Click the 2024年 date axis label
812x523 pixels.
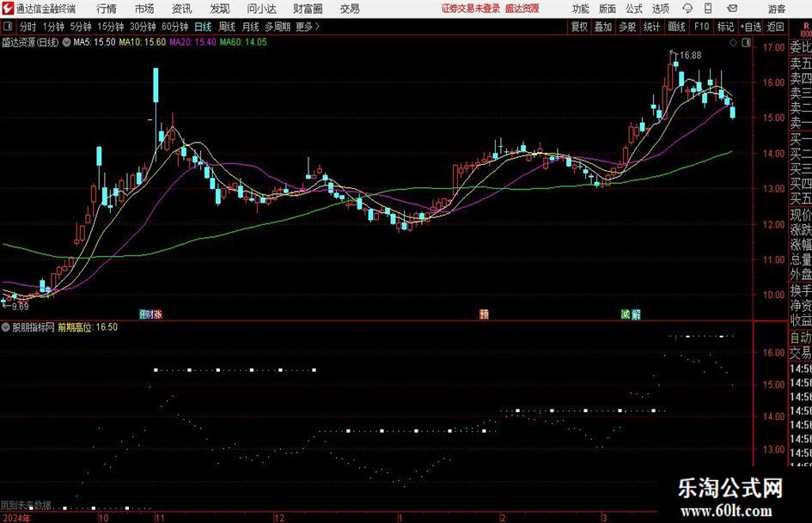tap(16, 518)
